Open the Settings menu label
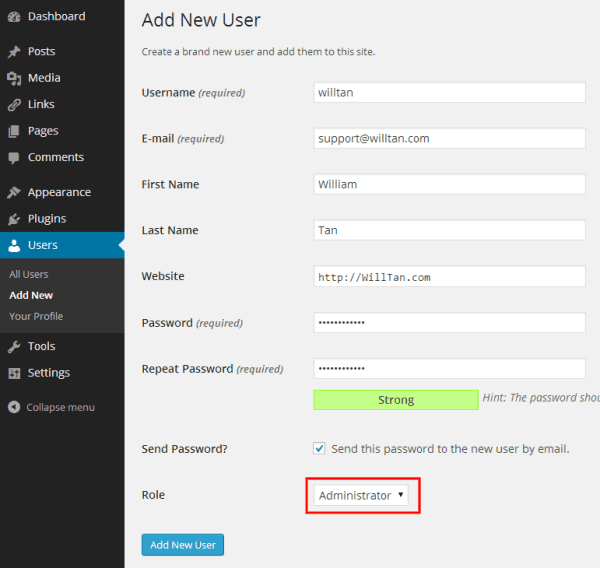This screenshot has width=600, height=568. pyautogui.click(x=49, y=373)
